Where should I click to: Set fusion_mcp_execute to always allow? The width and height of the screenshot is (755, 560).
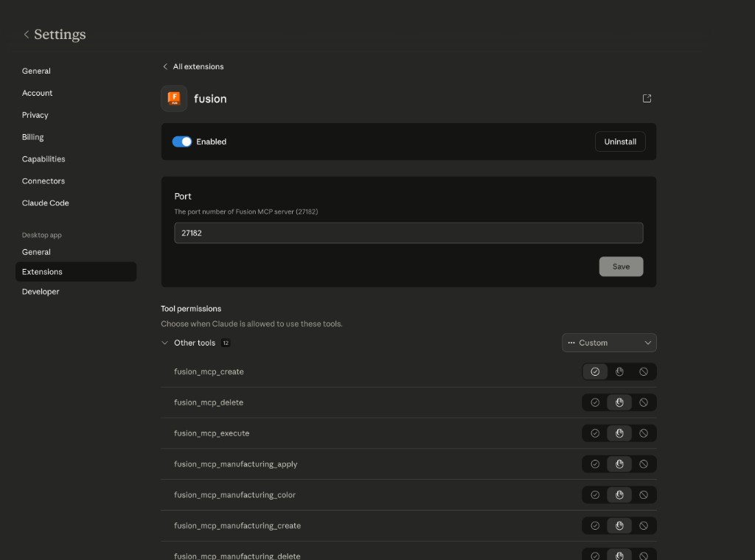point(595,433)
